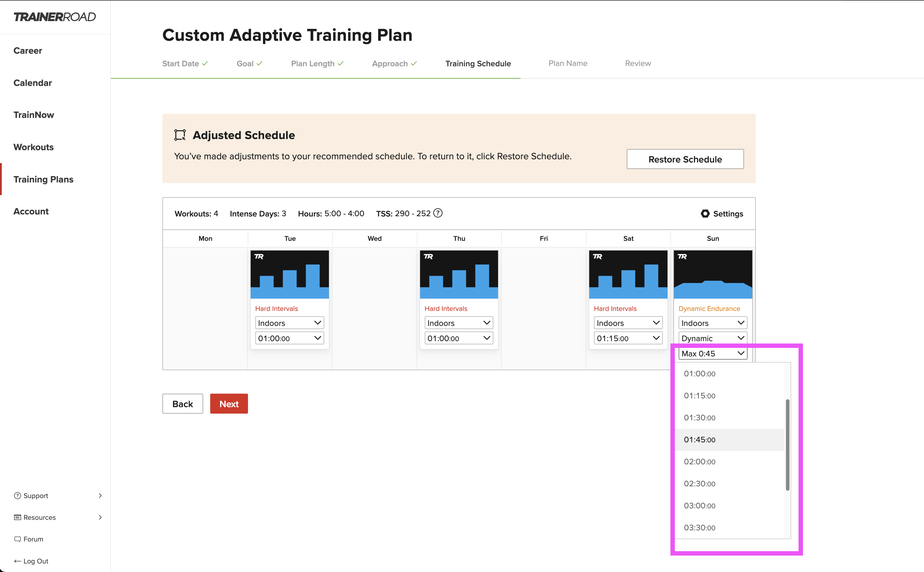Click the Log Out arrow icon
The image size is (924, 572).
[17, 561]
